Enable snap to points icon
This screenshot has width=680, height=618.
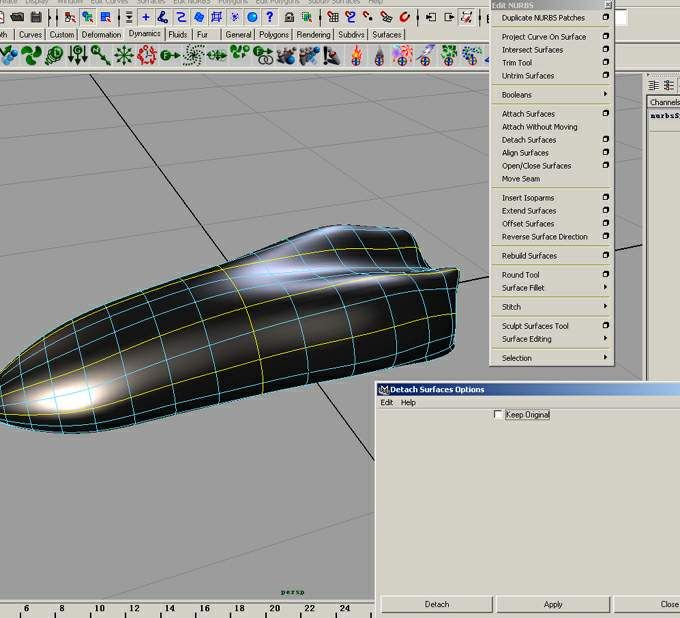pos(368,17)
